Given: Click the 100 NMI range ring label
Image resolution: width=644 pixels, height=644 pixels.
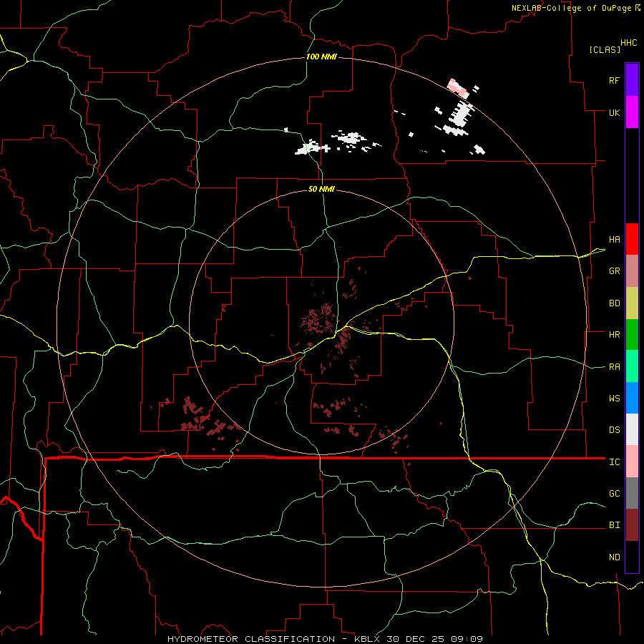Looking at the screenshot, I should (321, 57).
